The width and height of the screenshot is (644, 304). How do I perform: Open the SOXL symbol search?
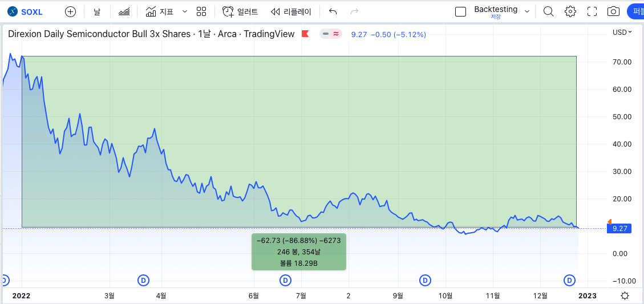25,11
